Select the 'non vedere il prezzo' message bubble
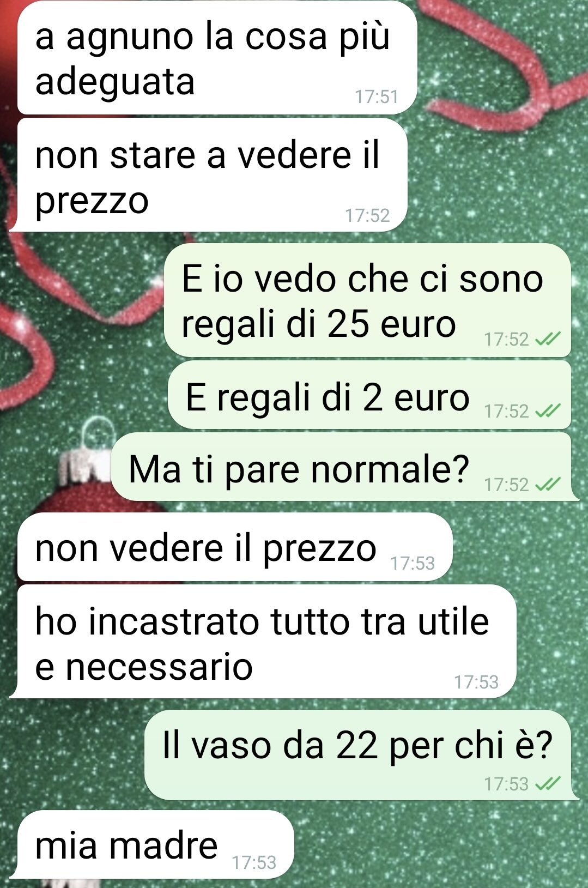This screenshot has width=588, height=888. tap(235, 547)
